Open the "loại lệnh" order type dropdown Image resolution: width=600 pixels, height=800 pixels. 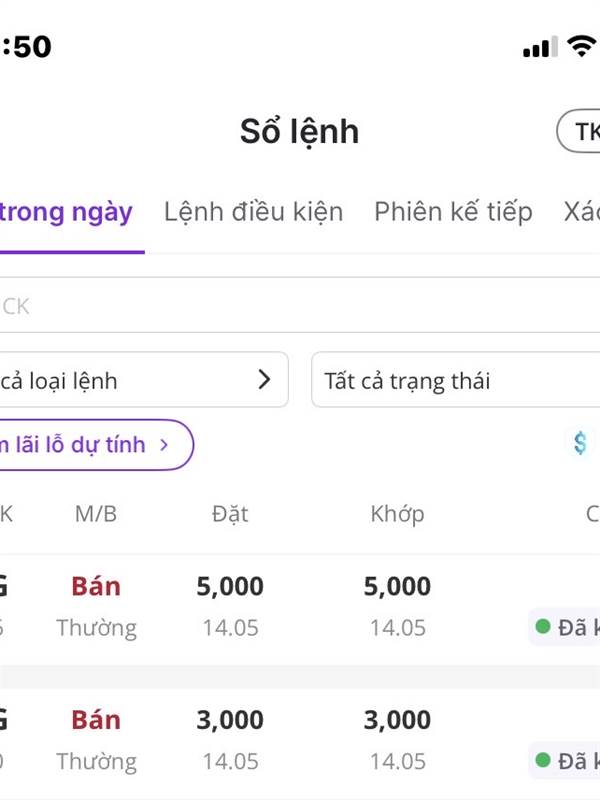140,380
